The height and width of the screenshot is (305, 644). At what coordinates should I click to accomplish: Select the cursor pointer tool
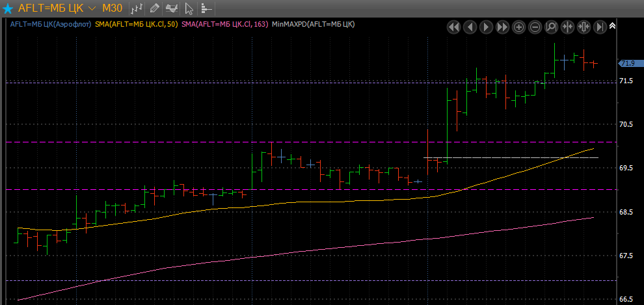[x=189, y=8]
